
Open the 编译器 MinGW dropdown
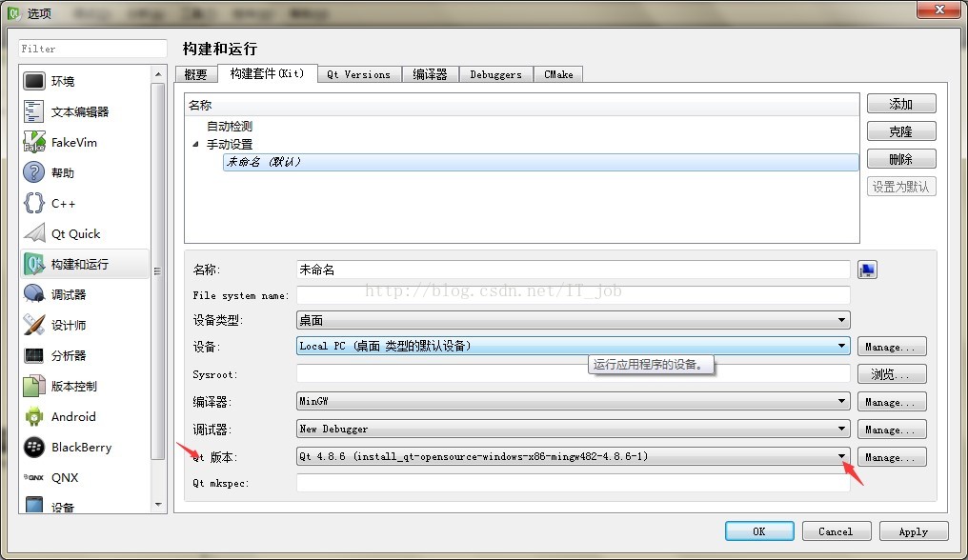click(573, 401)
